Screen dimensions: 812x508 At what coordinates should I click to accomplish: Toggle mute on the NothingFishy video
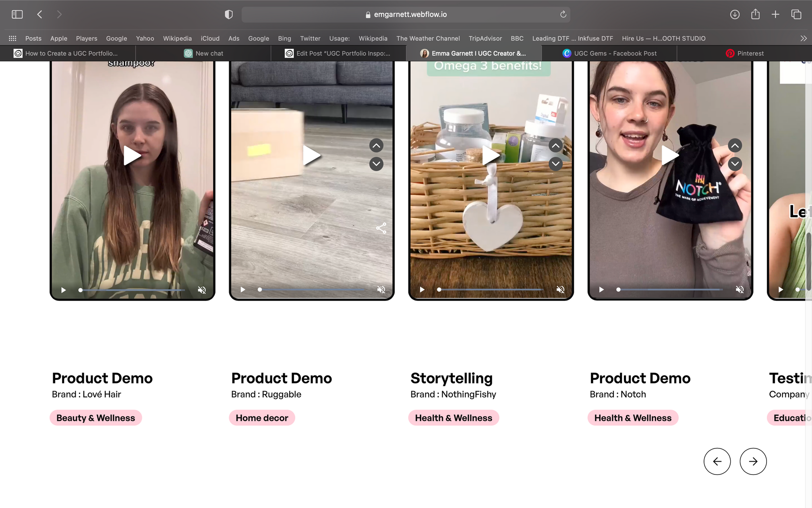[x=560, y=289]
